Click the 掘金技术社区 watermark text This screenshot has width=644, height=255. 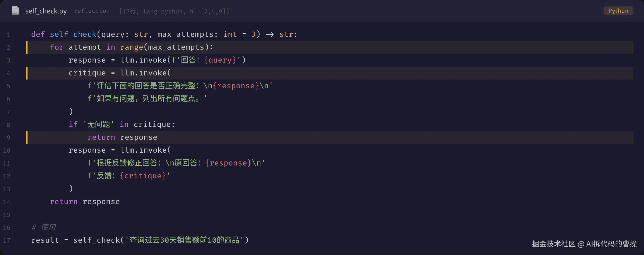pos(554,244)
